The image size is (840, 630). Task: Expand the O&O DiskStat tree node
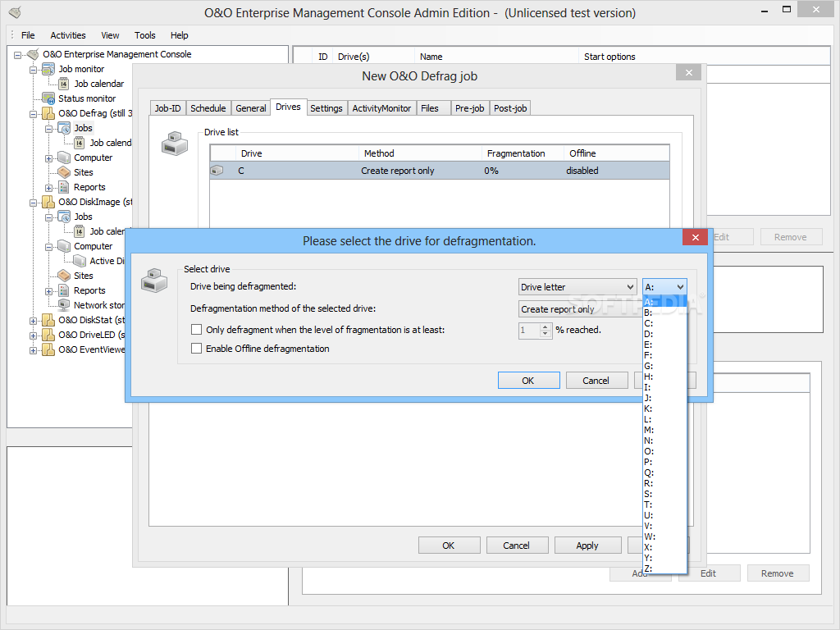33,321
